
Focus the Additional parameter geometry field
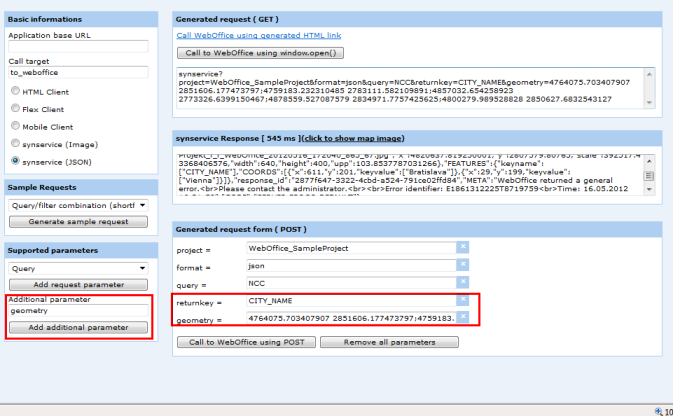pos(79,310)
